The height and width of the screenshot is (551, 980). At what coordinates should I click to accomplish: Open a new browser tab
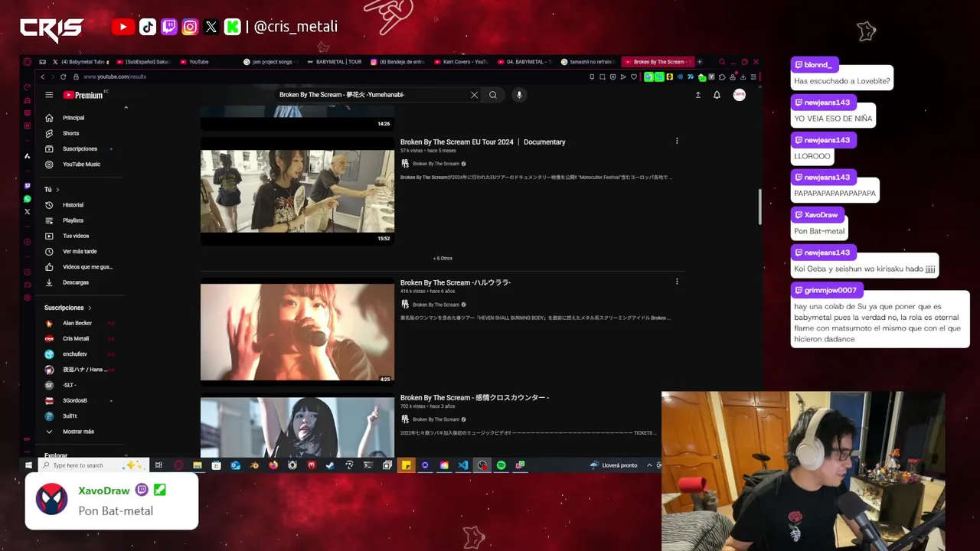click(x=699, y=62)
